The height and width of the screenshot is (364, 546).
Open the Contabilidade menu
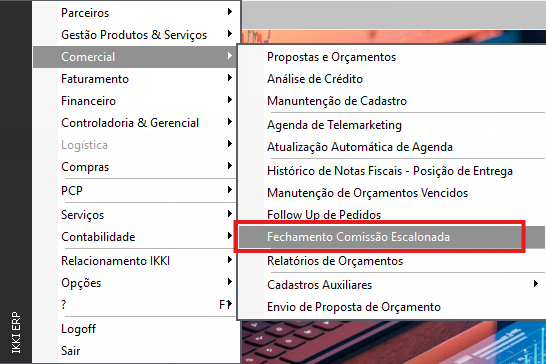[x=135, y=237]
